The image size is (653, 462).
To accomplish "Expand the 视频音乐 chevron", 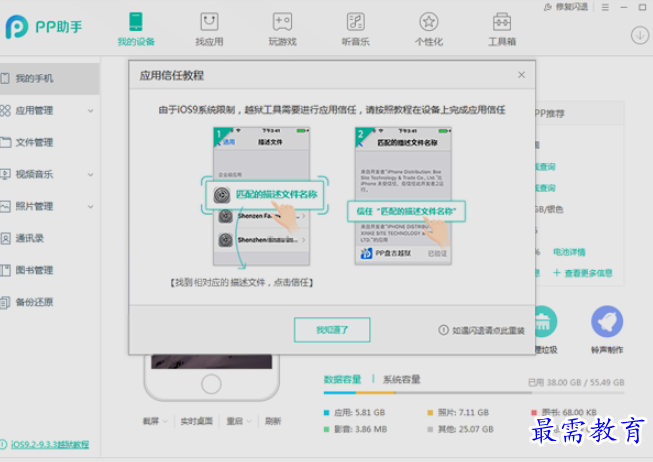I will [x=90, y=175].
